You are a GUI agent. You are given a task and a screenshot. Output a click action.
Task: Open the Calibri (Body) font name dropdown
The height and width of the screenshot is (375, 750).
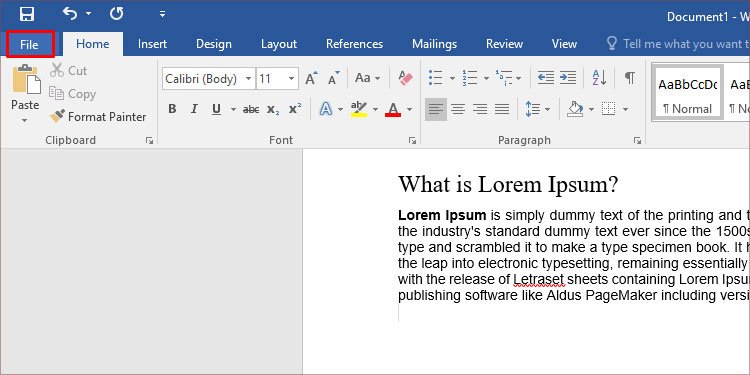pyautogui.click(x=248, y=78)
